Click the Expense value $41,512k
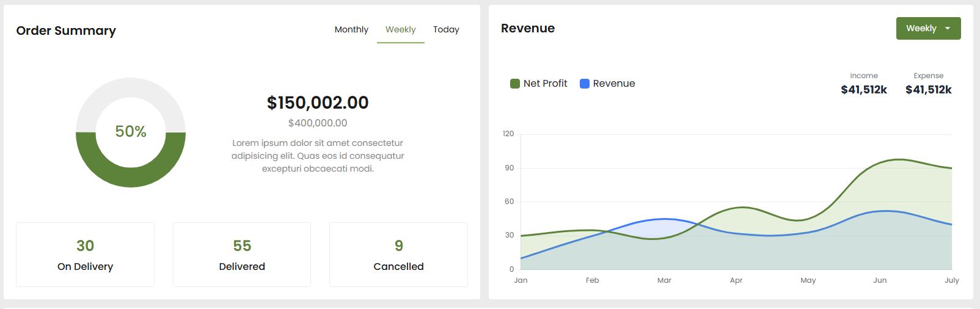The width and height of the screenshot is (980, 309). click(x=928, y=90)
